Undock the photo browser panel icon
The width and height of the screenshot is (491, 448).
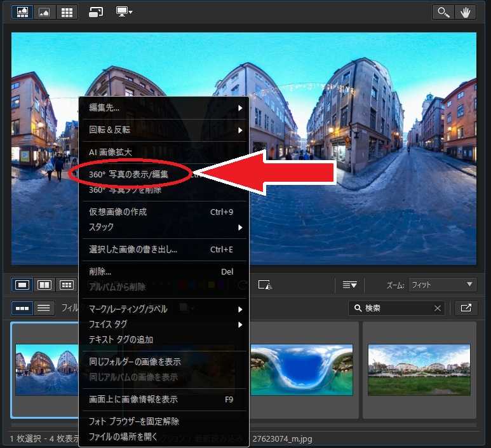[x=466, y=308]
